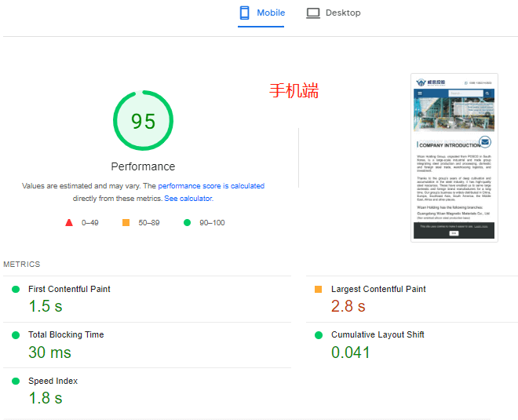The height and width of the screenshot is (420, 518).
Task: Click the Largest Contentful Paint value 2.8 s
Action: [348, 307]
